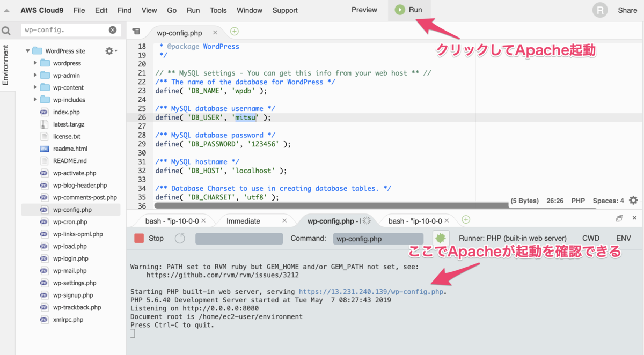Select wp-mail.php in file tree
This screenshot has height=355, width=644.
point(71,271)
